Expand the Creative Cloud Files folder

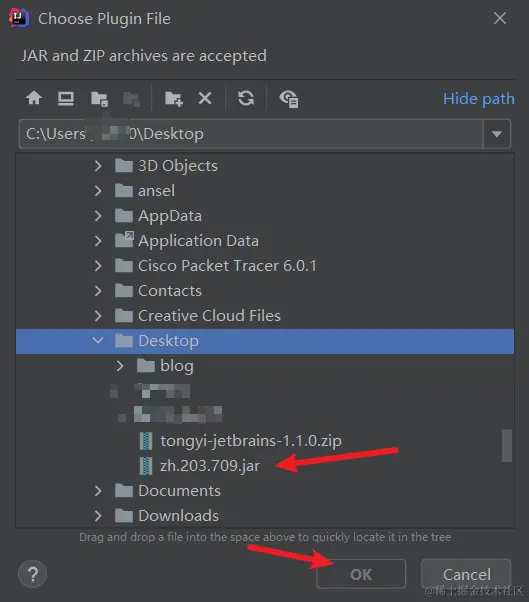(98, 316)
